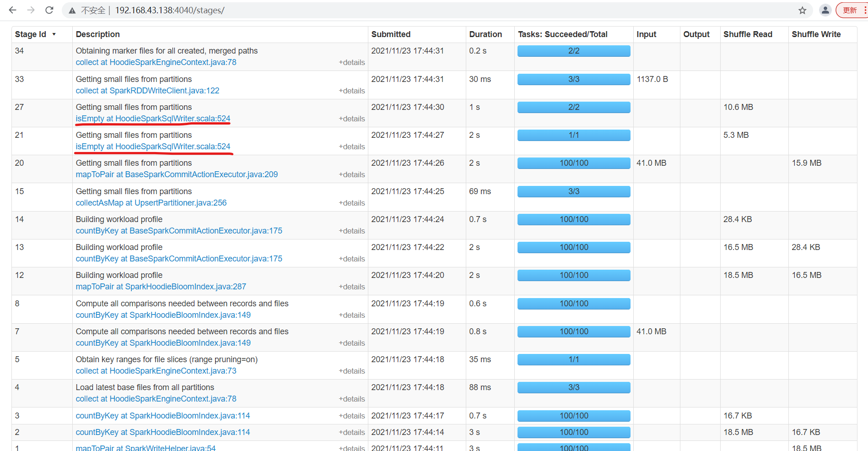Screen dimensions: 868x451
Task: Open stage 8 countByKey at SparkHoodieBloomIndex.java:149
Action: pos(163,315)
